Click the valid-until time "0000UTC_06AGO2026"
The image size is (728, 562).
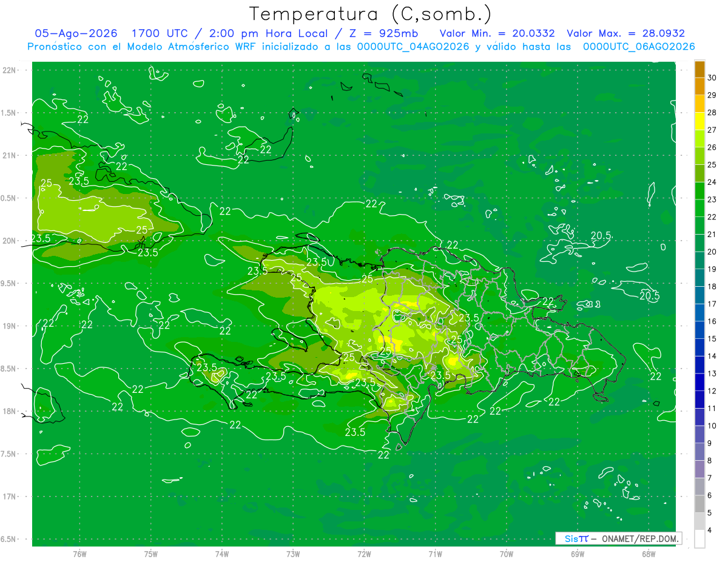coord(639,47)
